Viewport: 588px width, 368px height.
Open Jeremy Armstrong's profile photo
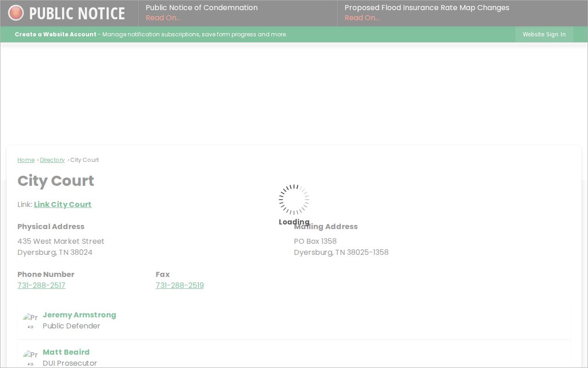point(30,321)
